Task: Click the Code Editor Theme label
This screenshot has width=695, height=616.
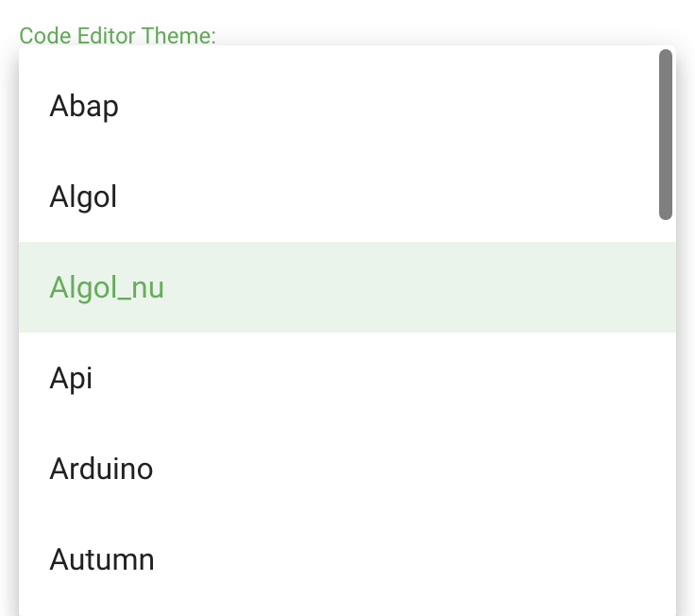Action: click(117, 36)
